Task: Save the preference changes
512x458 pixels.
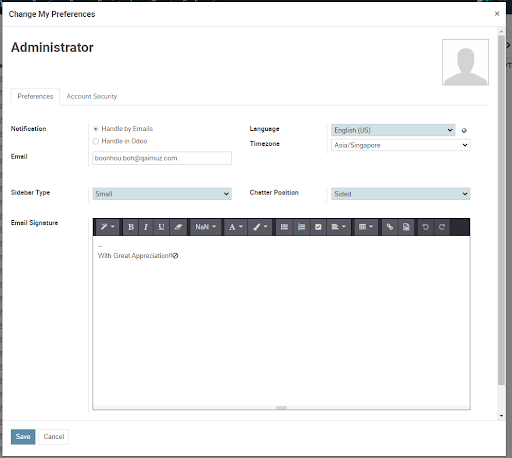Action: click(23, 437)
